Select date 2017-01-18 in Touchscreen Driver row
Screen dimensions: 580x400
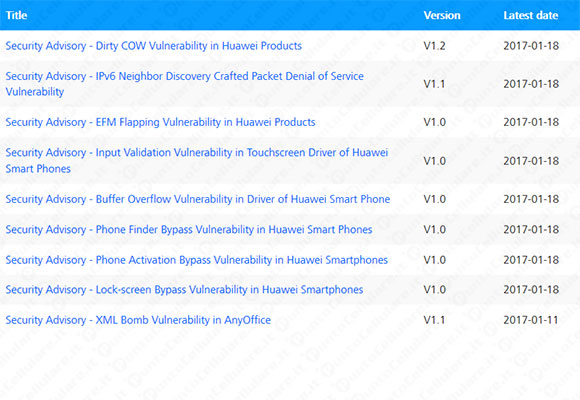coord(531,161)
